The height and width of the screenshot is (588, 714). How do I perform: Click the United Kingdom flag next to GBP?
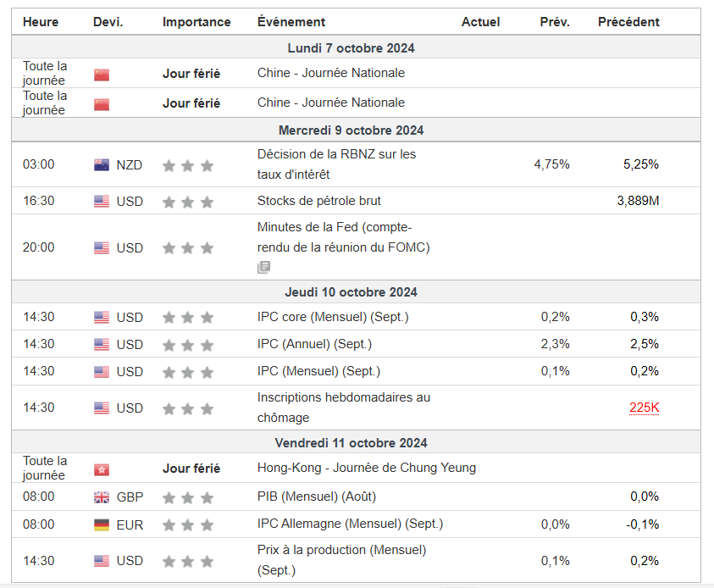point(102,497)
